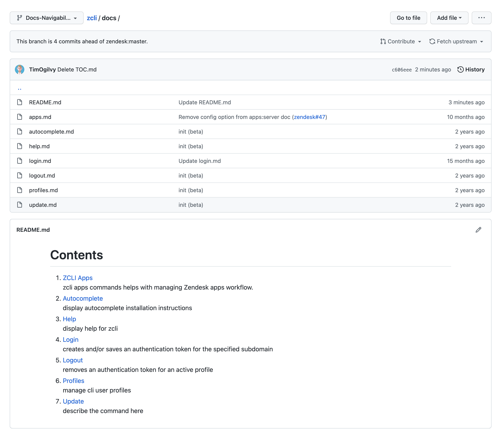This screenshot has height=437, width=504.
Task: Follow the Profiles contents link
Action: [73, 381]
